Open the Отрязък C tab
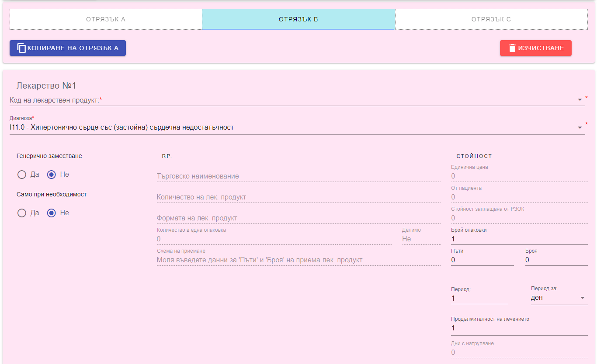Image resolution: width=597 pixels, height=364 pixels. 491,19
